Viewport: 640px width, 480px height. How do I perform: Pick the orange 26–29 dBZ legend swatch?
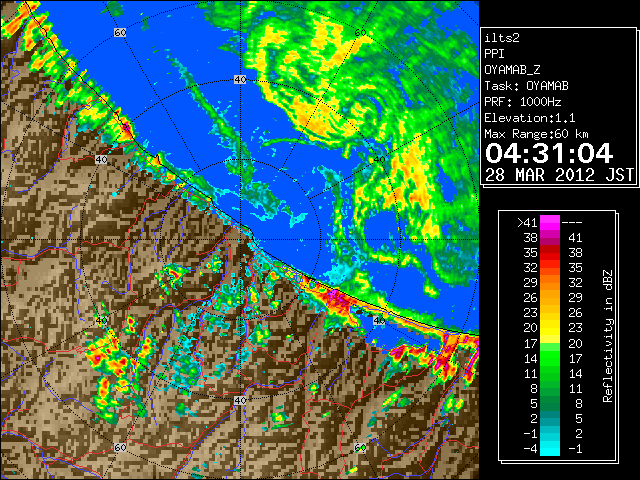(550, 298)
